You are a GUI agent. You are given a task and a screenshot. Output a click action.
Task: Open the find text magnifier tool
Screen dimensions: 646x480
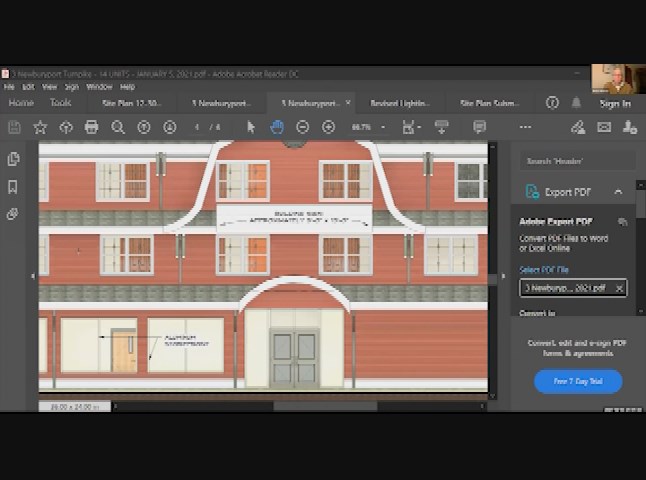(118, 127)
